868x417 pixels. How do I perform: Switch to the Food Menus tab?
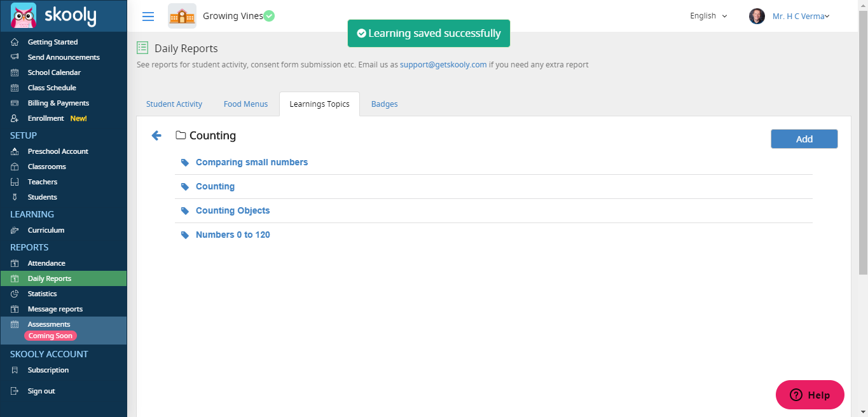click(245, 104)
